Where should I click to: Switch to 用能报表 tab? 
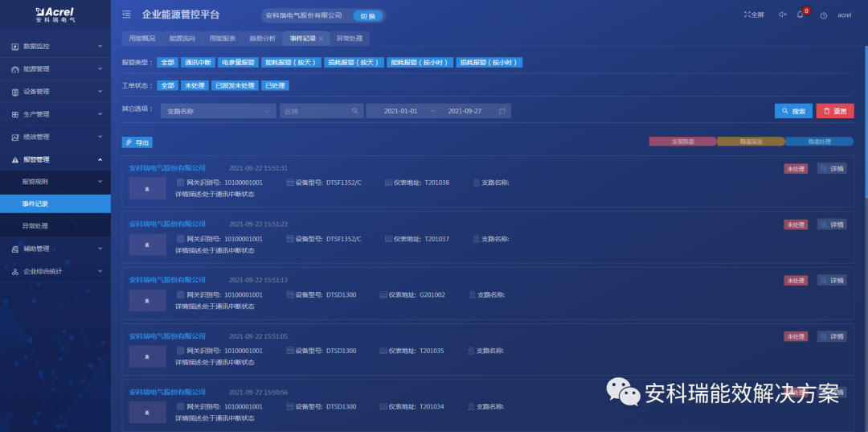pyautogui.click(x=222, y=39)
